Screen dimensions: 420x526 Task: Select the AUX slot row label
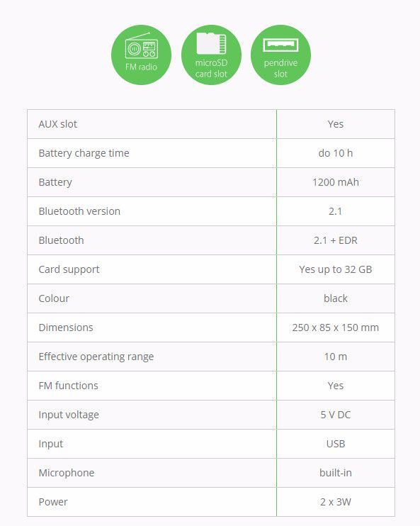[57, 124]
